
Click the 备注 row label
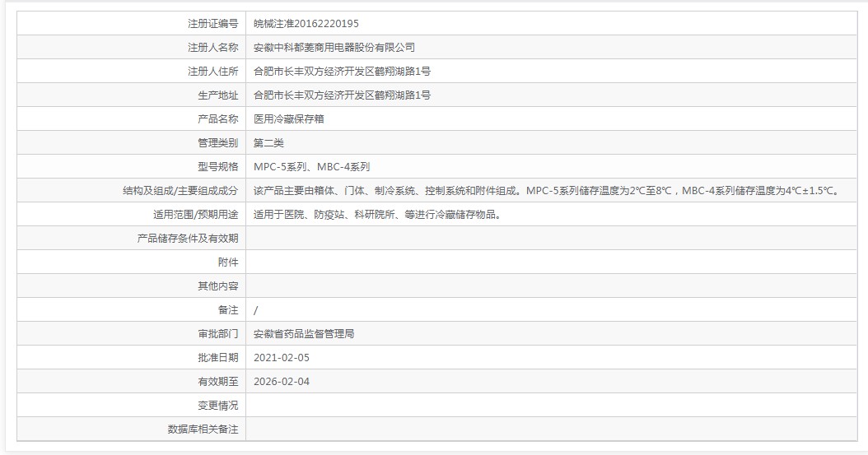point(228,310)
